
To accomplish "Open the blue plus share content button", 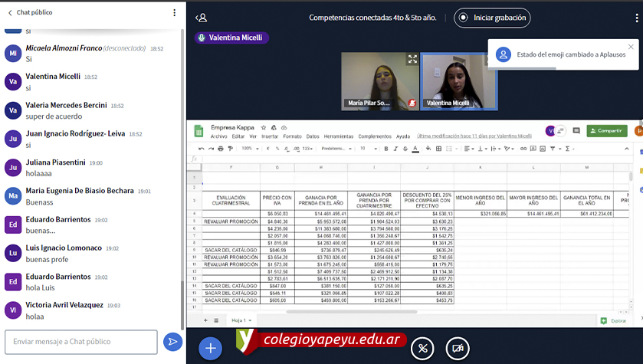I will coord(210,348).
